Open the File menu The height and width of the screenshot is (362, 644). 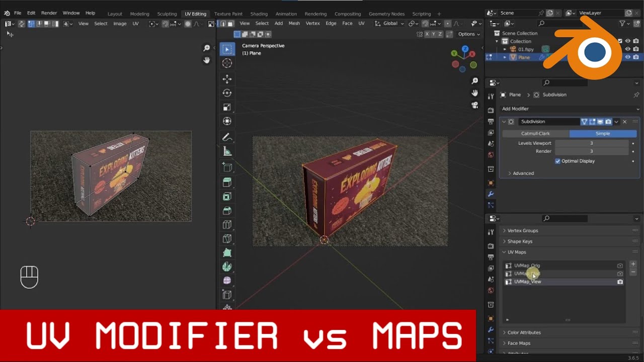pos(18,13)
